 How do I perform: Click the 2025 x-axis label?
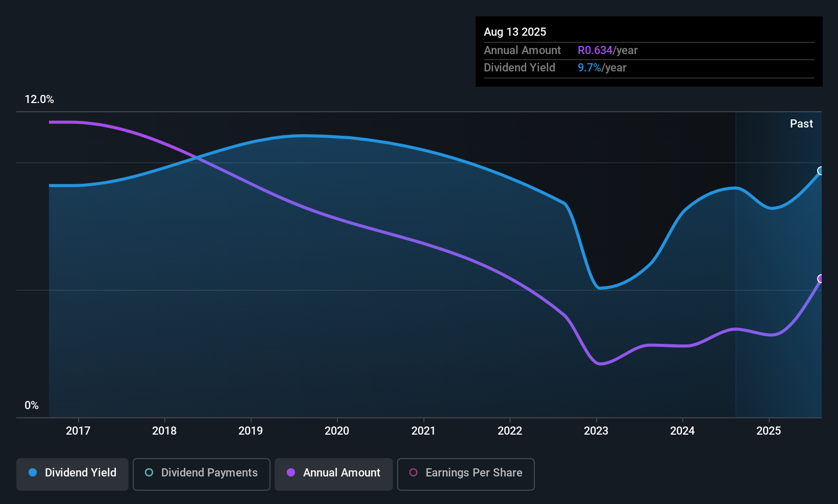769,431
